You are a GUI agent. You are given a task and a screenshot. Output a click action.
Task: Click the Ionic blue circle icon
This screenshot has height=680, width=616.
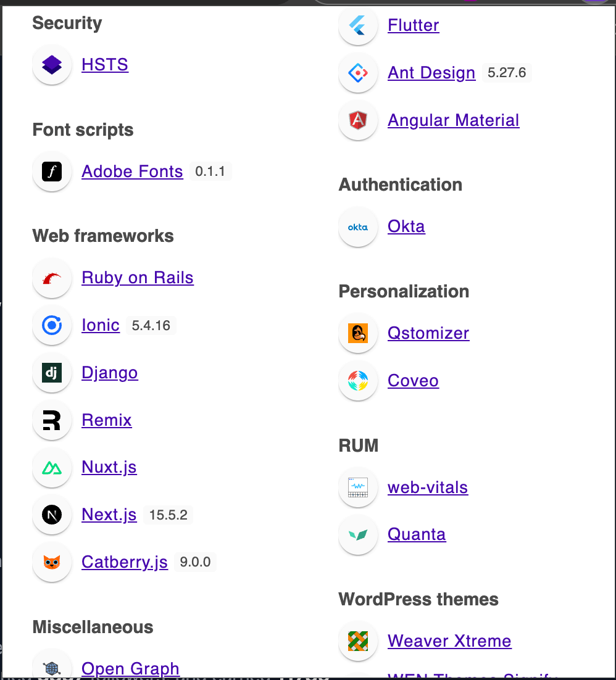pyautogui.click(x=52, y=325)
